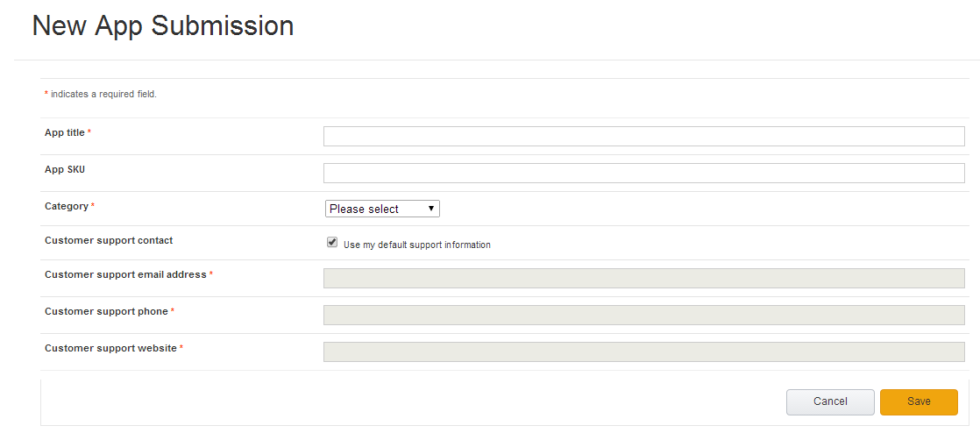Click the Customer support email address field

[643, 278]
